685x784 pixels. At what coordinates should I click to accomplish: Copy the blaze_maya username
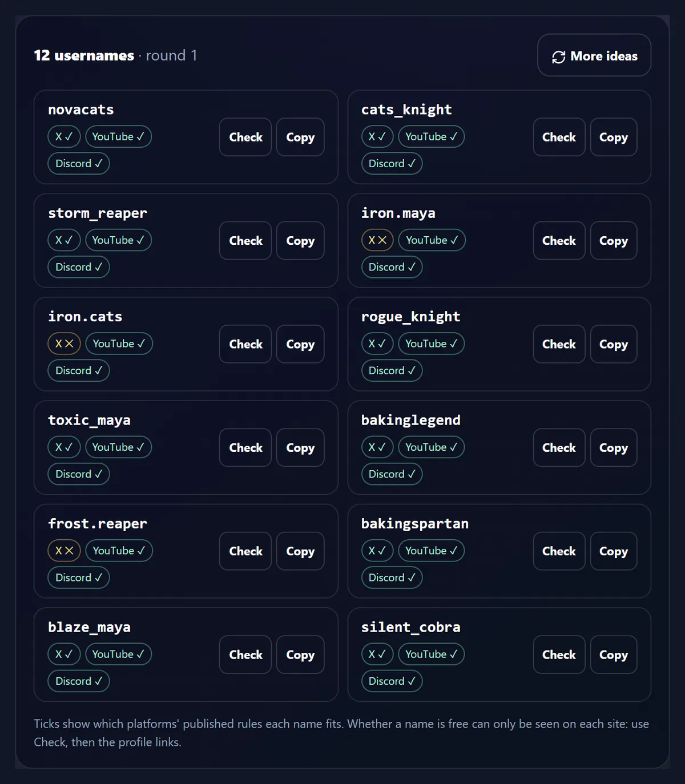(300, 655)
